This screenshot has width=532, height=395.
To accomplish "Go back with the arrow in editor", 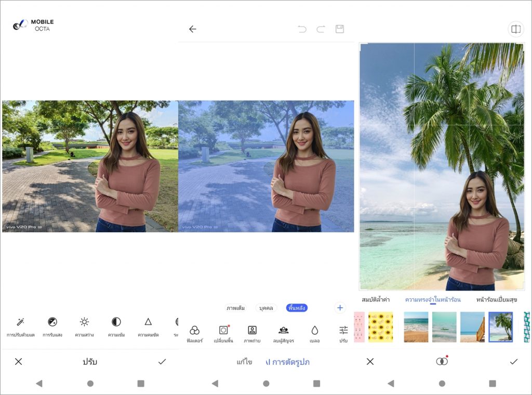I will 193,29.
